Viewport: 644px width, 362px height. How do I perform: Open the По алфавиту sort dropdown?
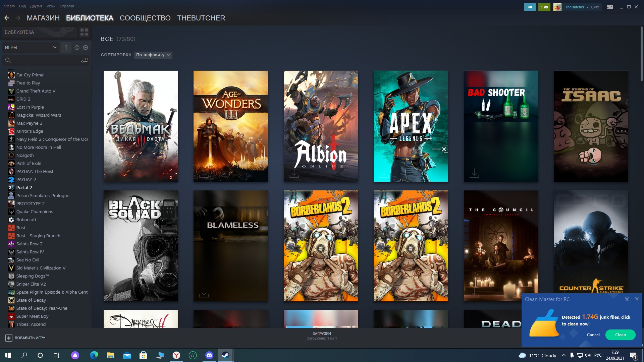pyautogui.click(x=153, y=55)
